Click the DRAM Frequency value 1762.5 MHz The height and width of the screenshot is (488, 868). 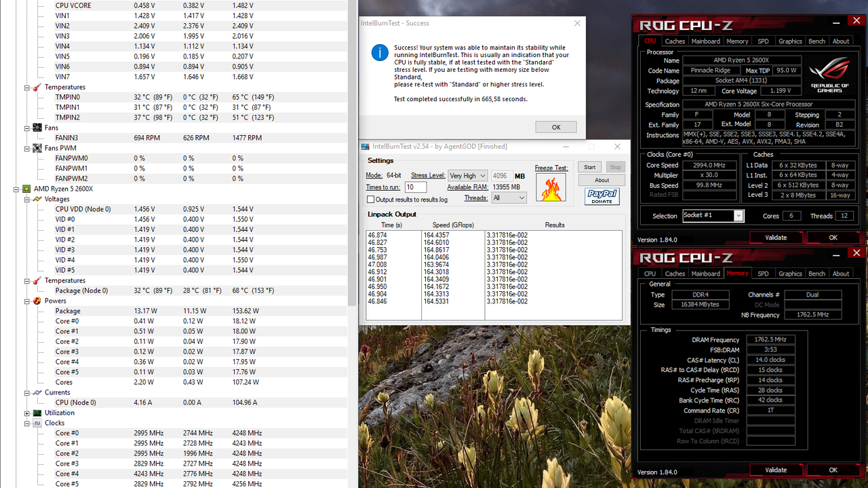[770, 339]
